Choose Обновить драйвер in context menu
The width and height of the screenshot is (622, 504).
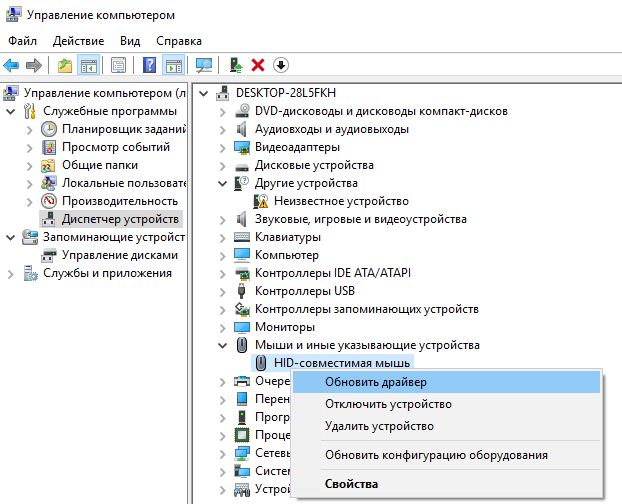[446, 382]
